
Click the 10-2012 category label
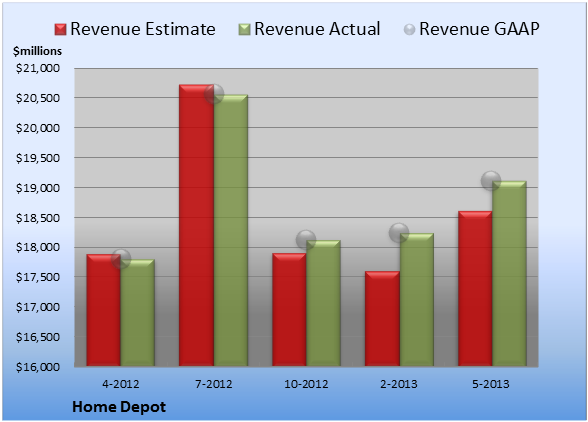pos(306,384)
